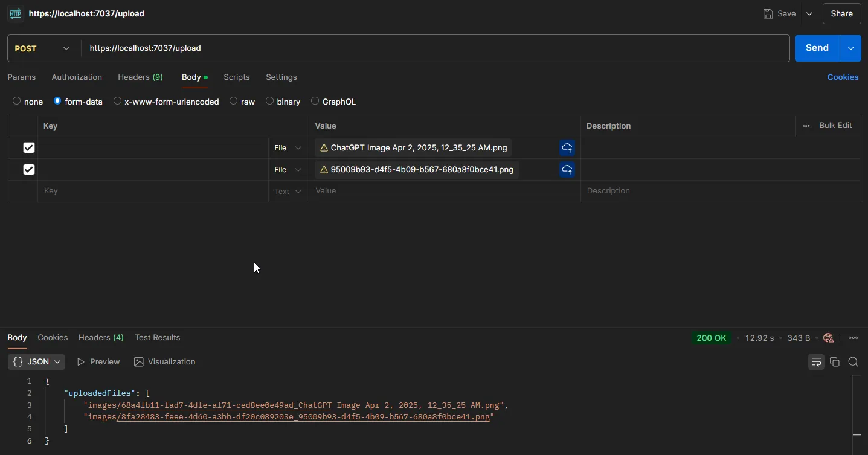Switch to the Headers (9) request tab
Viewport: 868px width, 455px height.
pos(140,77)
